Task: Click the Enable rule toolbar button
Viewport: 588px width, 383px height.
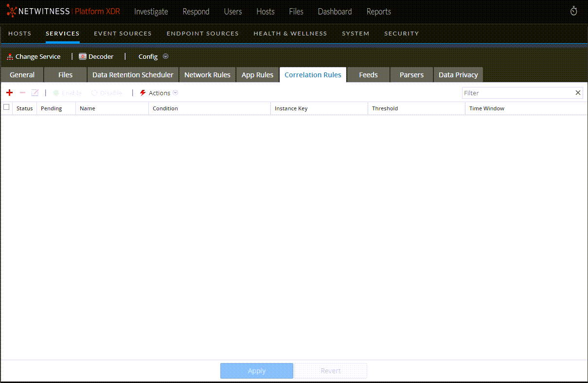Action: (x=67, y=93)
